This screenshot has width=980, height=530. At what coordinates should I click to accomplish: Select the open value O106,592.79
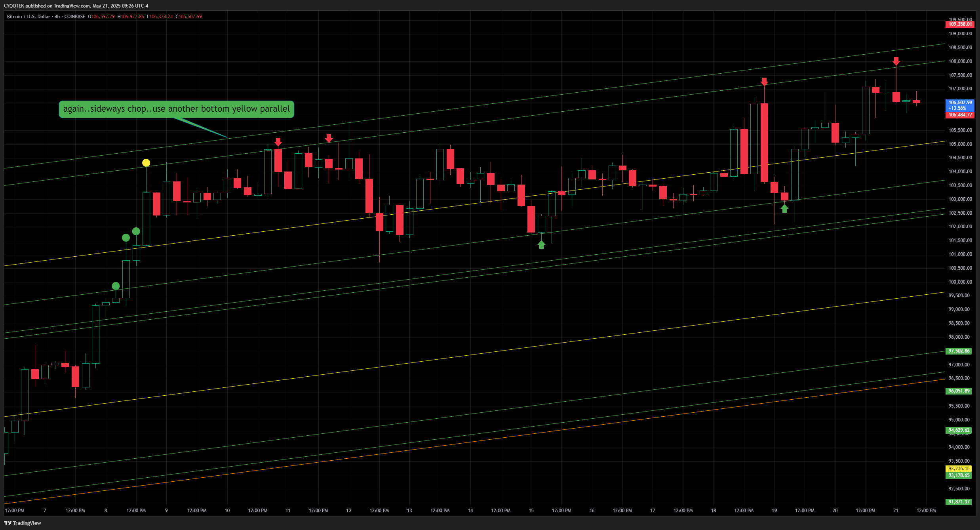pos(101,17)
